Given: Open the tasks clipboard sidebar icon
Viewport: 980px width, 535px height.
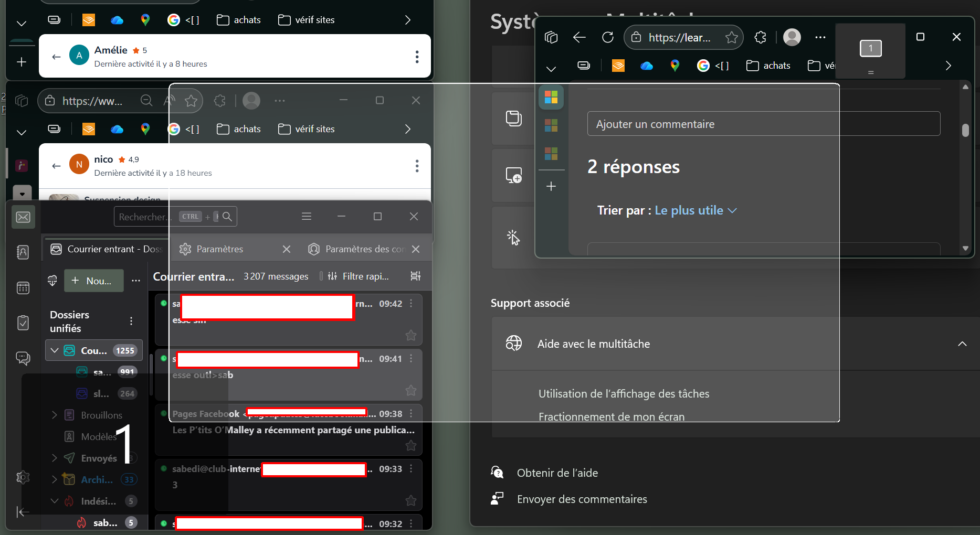Looking at the screenshot, I should click(x=23, y=323).
